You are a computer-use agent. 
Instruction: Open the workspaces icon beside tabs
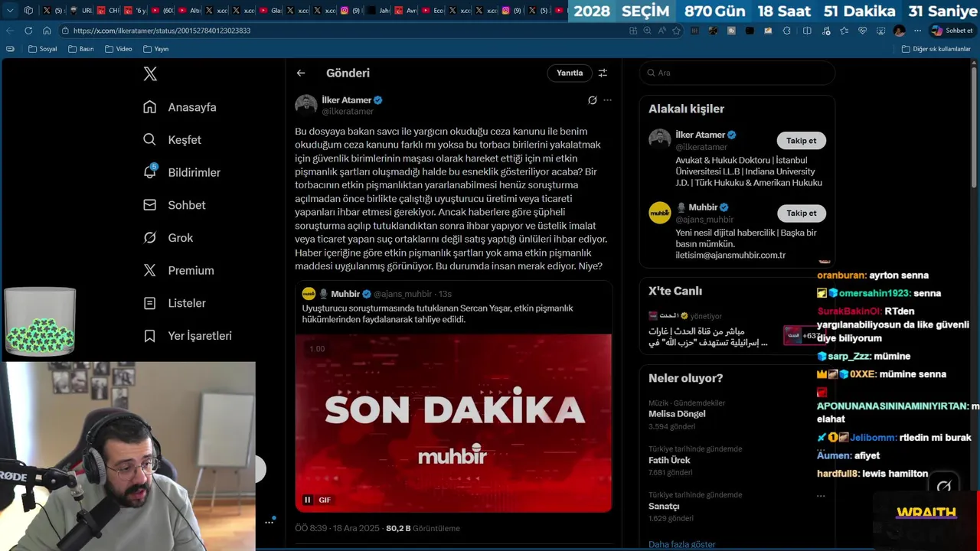coord(28,11)
